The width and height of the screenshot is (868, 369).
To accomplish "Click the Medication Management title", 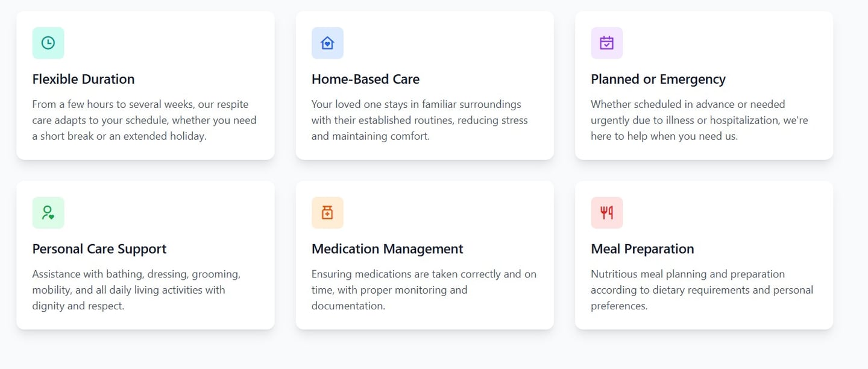I will tap(387, 249).
